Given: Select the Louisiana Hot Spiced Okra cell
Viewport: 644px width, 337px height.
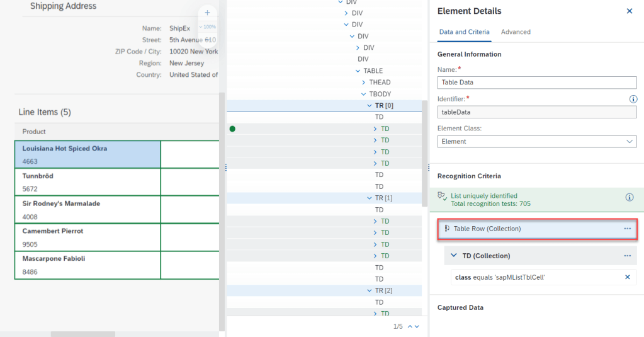Looking at the screenshot, I should tap(88, 154).
